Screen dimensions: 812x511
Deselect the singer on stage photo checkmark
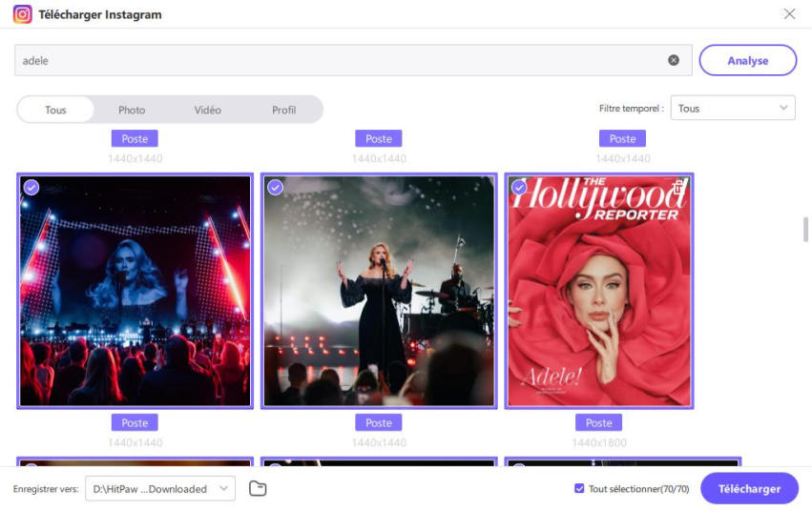pyautogui.click(x=276, y=187)
